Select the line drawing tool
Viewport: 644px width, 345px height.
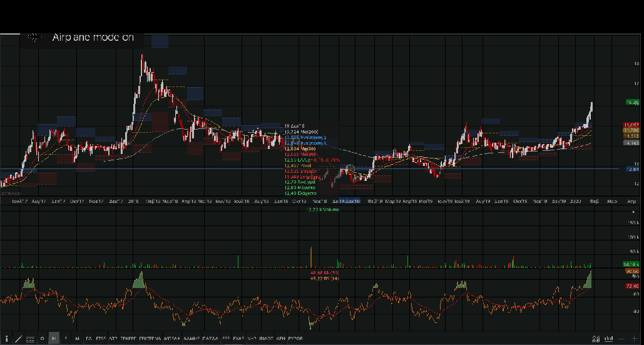tap(18, 338)
